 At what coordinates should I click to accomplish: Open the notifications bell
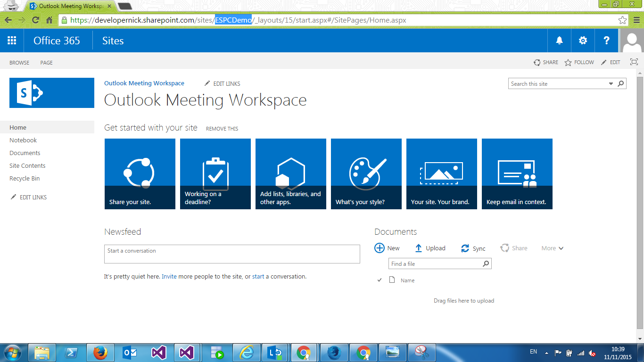click(559, 41)
